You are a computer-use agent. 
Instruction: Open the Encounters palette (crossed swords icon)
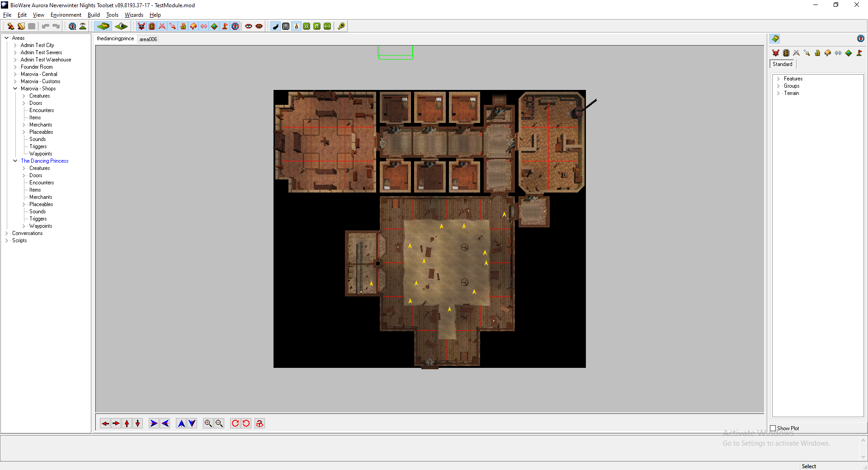click(797, 53)
